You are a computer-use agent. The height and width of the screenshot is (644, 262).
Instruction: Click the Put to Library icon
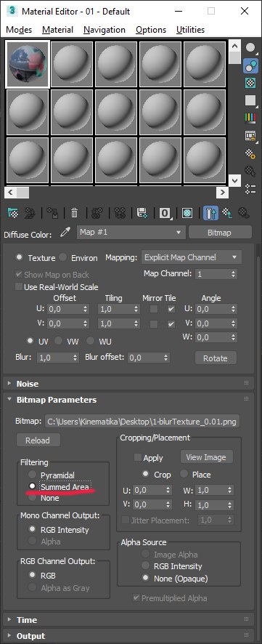[x=142, y=213]
